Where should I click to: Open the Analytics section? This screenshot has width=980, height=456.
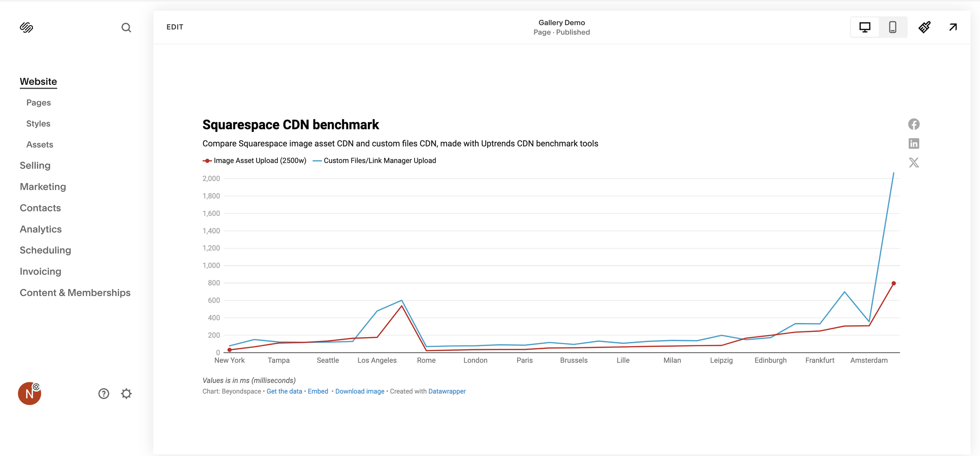click(x=40, y=229)
